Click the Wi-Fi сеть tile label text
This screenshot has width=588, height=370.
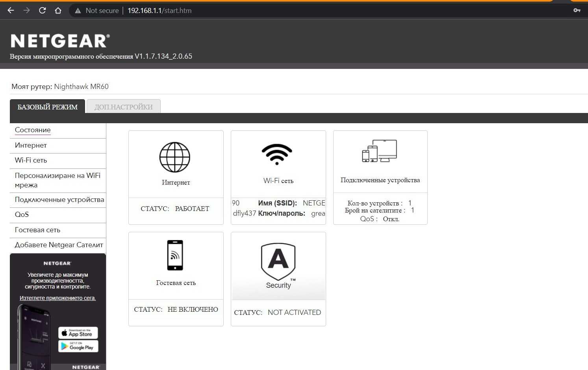click(278, 181)
